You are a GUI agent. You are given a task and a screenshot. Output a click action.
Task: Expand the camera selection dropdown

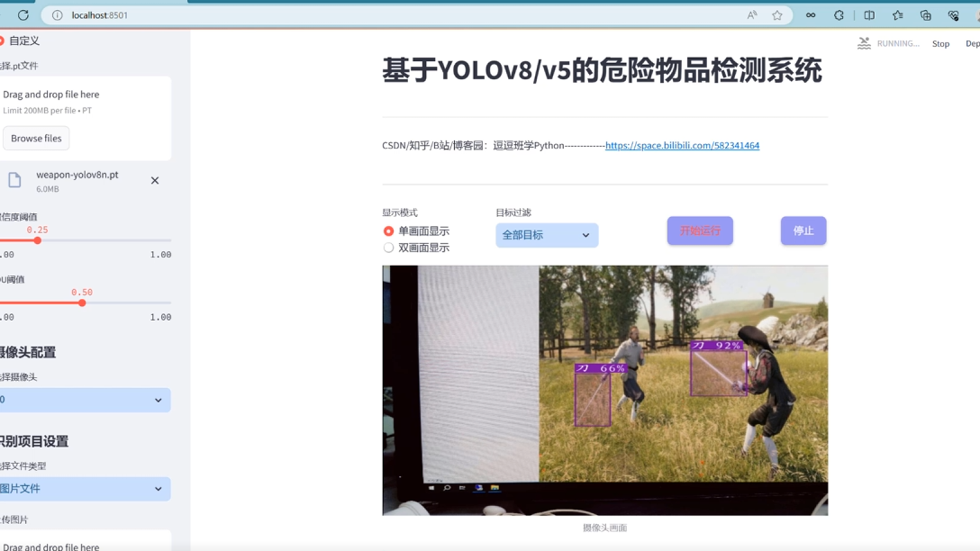[x=84, y=400]
